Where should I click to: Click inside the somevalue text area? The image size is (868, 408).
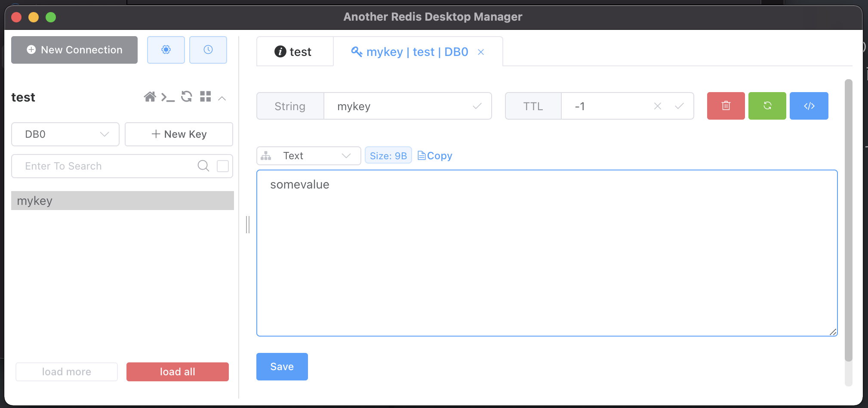coord(547,253)
